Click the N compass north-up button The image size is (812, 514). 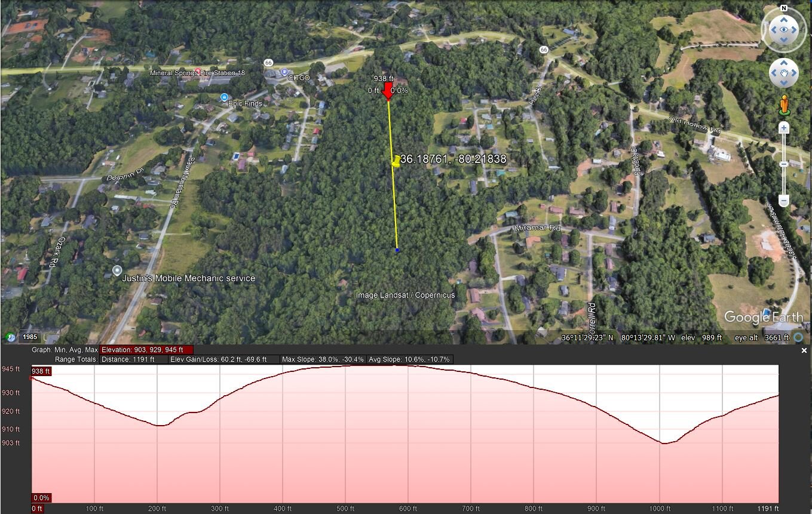[783, 8]
